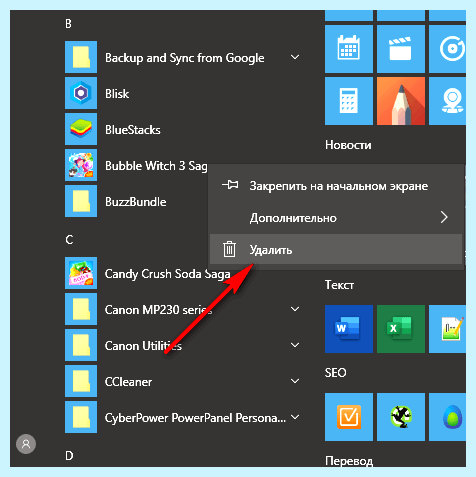Expand the Backup and Sync from Google folder
The height and width of the screenshot is (477, 476).
(x=295, y=57)
